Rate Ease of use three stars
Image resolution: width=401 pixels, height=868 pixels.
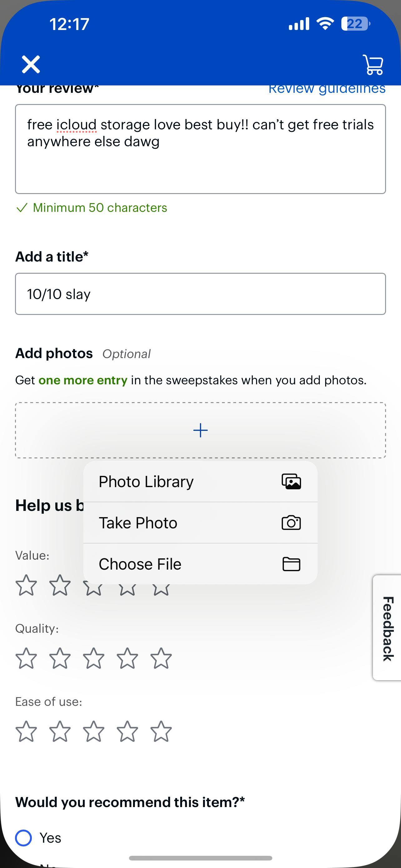tap(94, 731)
